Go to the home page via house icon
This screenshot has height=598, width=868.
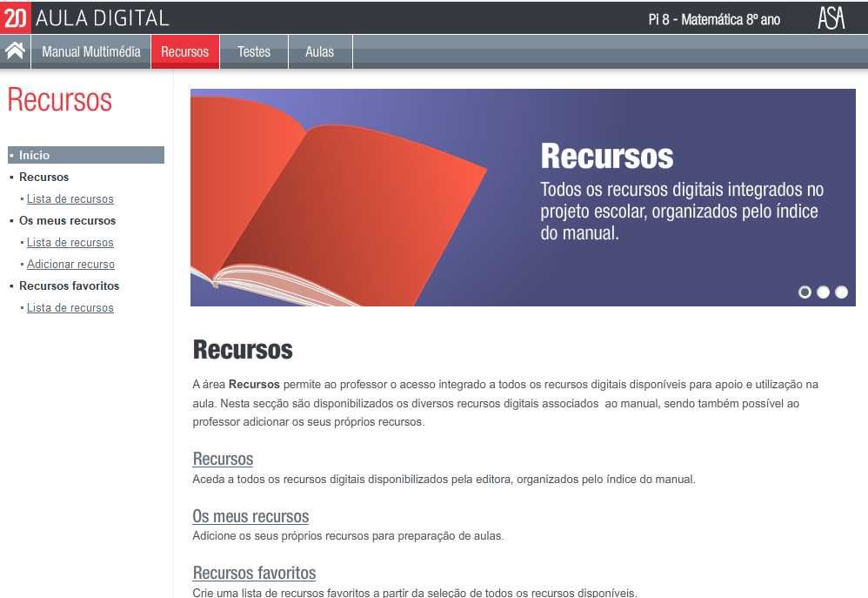pyautogui.click(x=15, y=51)
